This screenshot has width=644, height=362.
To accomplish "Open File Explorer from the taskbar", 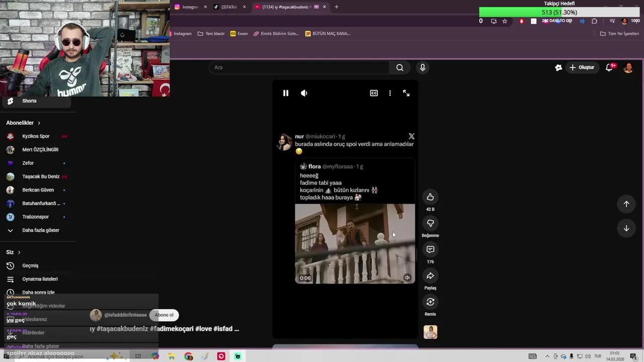I will (172, 356).
